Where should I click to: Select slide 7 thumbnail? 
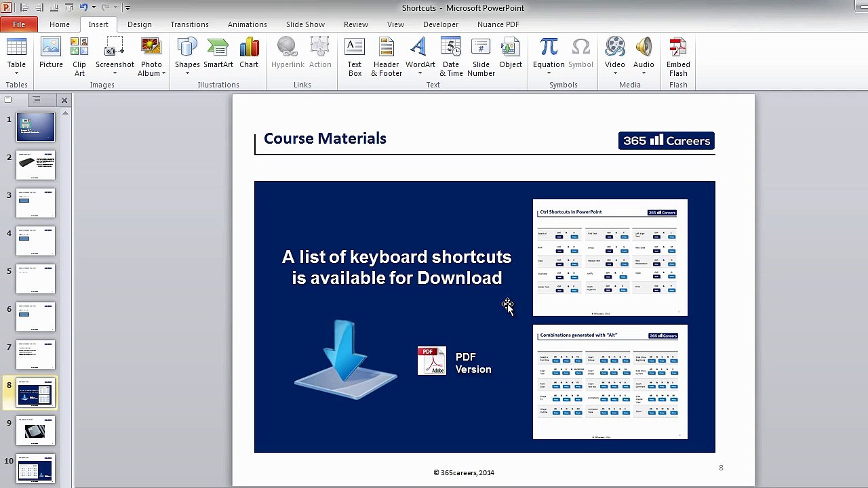tap(35, 354)
